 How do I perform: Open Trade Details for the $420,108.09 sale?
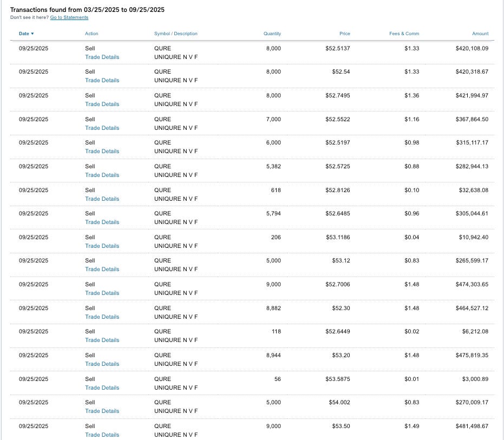click(102, 57)
